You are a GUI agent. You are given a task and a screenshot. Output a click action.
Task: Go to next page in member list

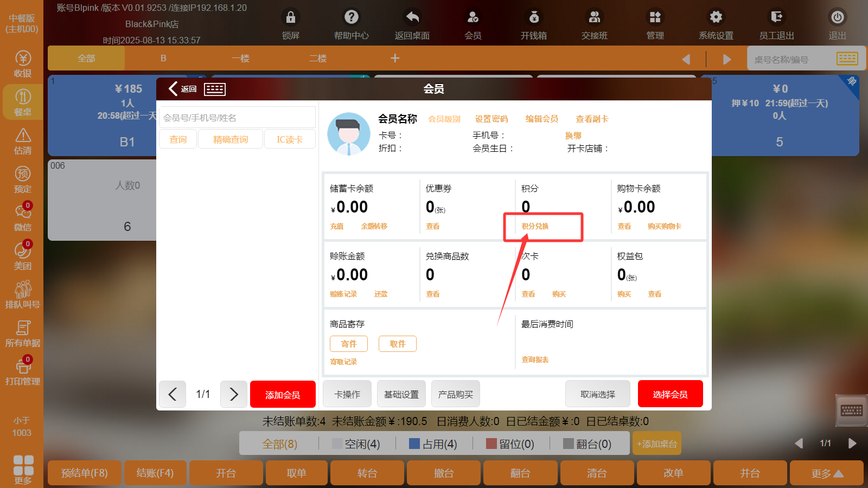click(x=234, y=394)
